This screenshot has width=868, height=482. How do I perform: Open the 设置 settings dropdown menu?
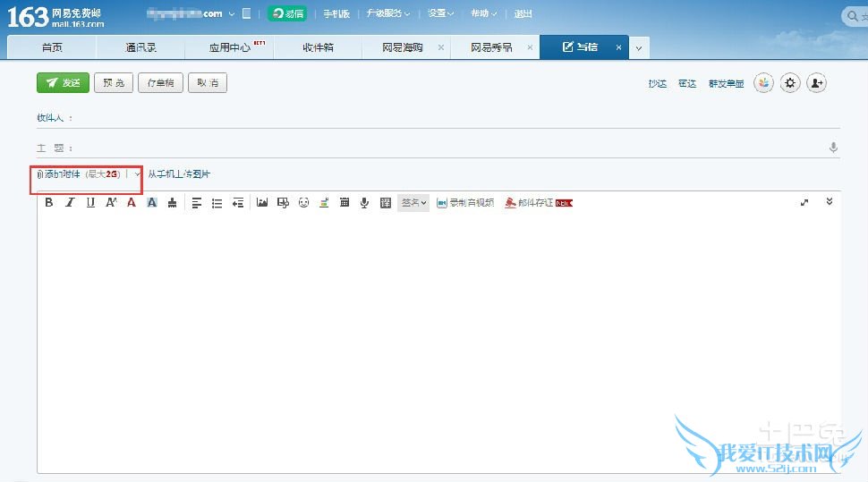(440, 13)
